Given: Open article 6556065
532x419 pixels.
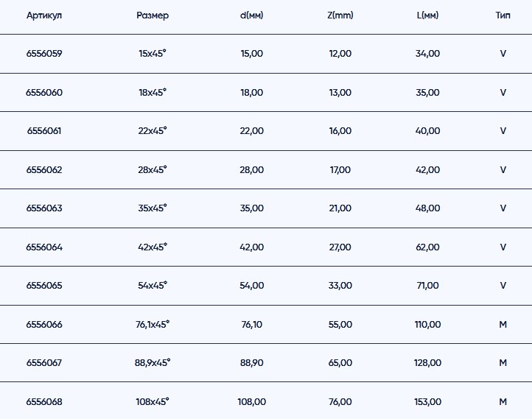Looking at the screenshot, I should click(44, 286).
